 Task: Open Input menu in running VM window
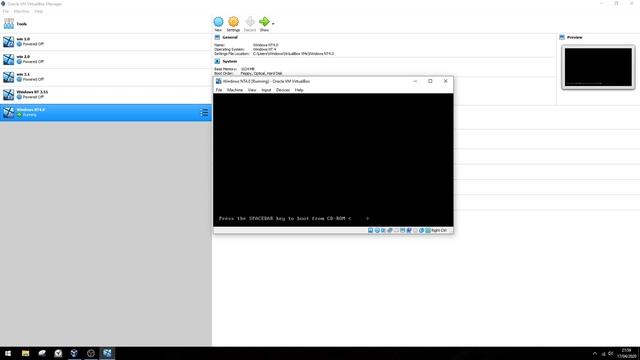pos(266,90)
